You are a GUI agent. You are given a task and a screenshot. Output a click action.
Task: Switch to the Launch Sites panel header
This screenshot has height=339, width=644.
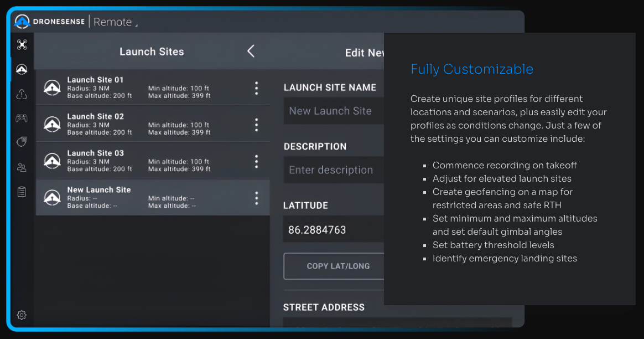152,52
